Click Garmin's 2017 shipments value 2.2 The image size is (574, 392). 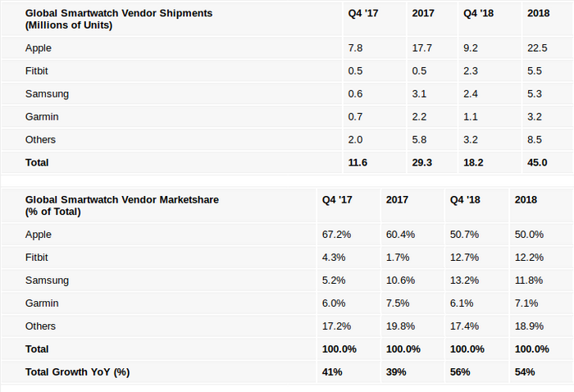(x=419, y=116)
